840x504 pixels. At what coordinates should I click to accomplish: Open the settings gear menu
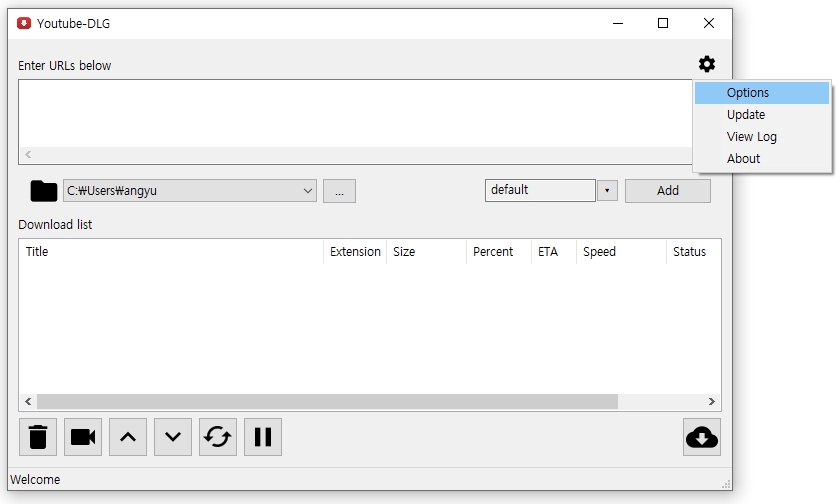[x=707, y=64]
